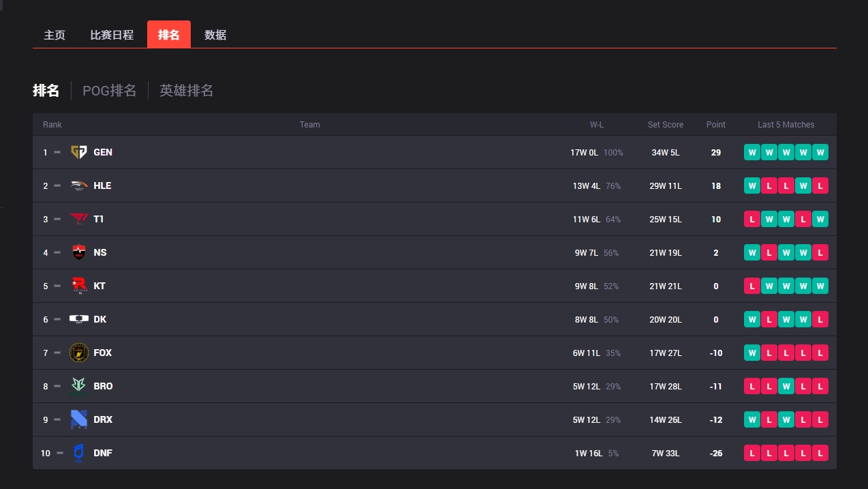Switch to the 比赛日程 tab
Viewport: 868px width, 489px height.
point(112,35)
